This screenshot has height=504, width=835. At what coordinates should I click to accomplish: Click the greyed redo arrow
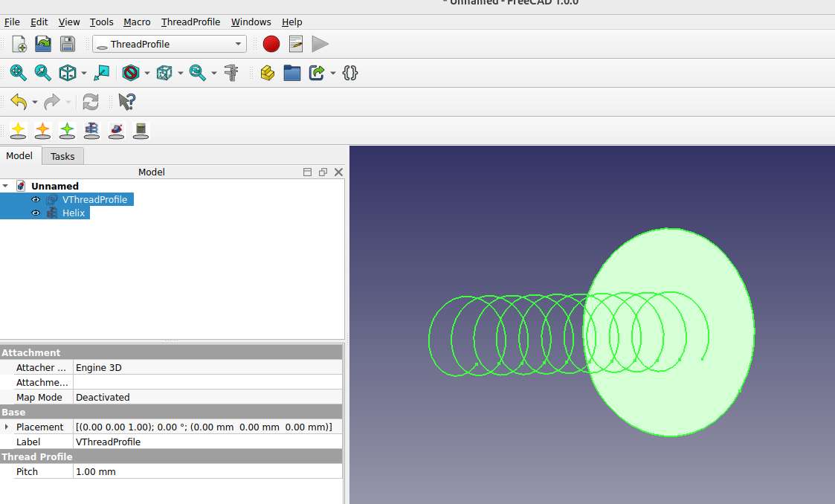click(51, 102)
